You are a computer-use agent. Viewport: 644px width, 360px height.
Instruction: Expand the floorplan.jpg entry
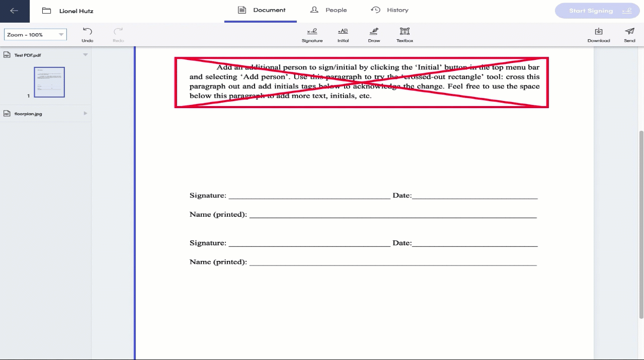(85, 113)
